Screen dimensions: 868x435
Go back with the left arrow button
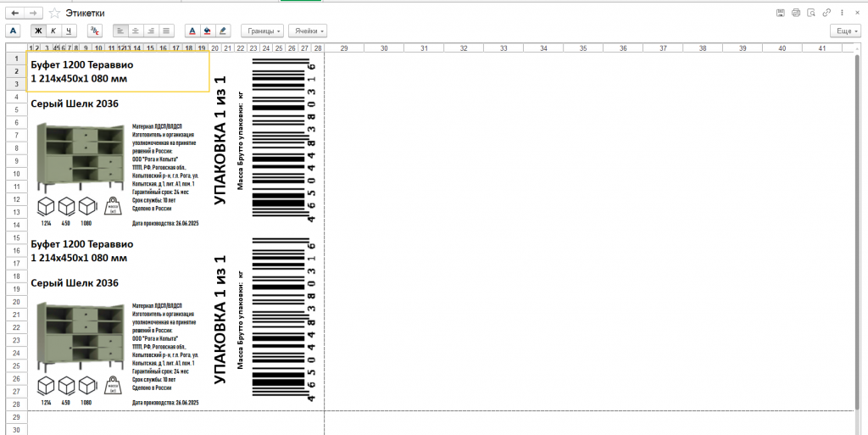click(15, 13)
